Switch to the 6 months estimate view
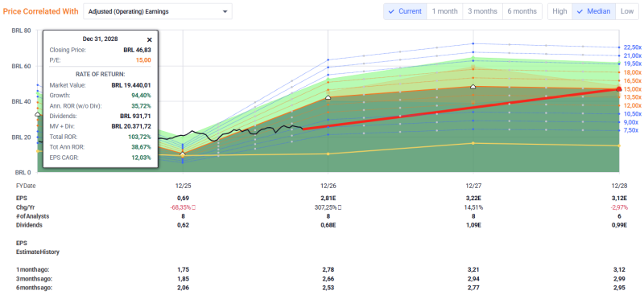Viewport: 644px width, 303px height. click(522, 11)
